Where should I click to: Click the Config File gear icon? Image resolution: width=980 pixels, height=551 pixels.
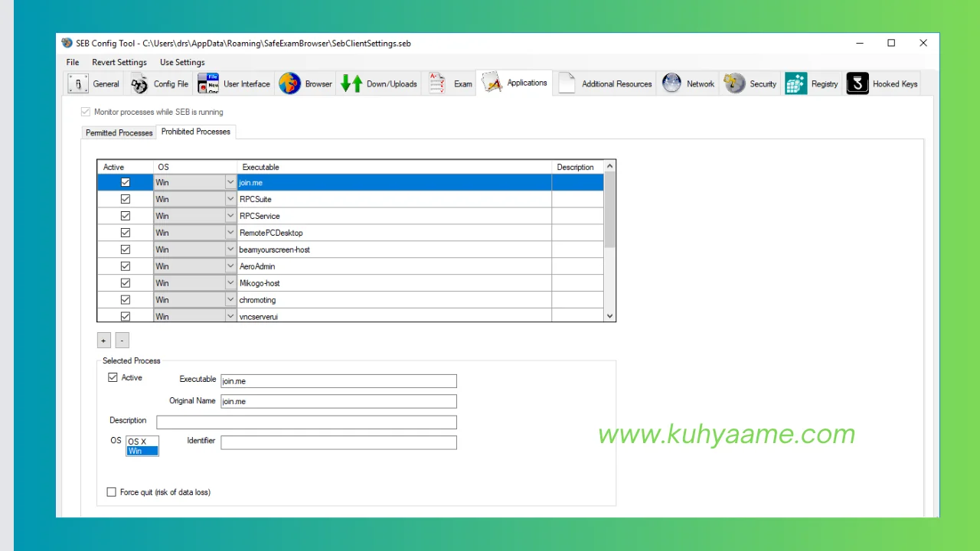click(139, 83)
